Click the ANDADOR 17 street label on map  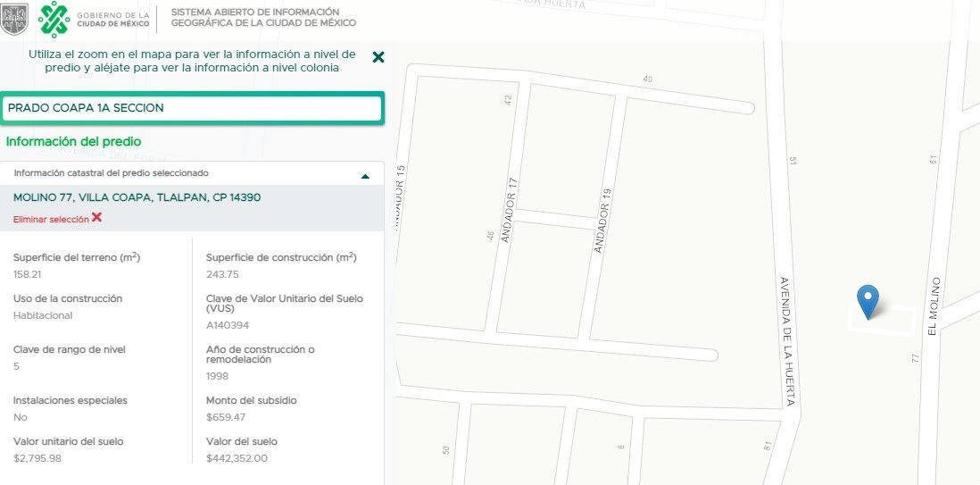(508, 210)
